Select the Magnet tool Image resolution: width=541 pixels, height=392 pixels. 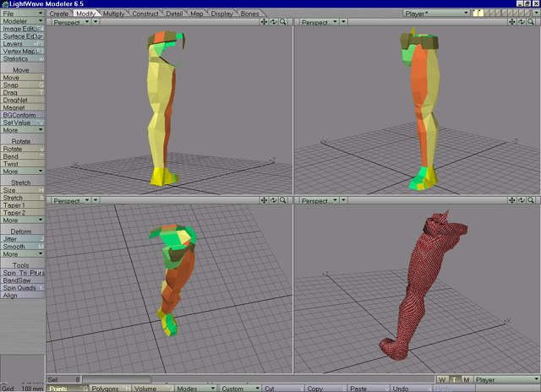coord(23,107)
